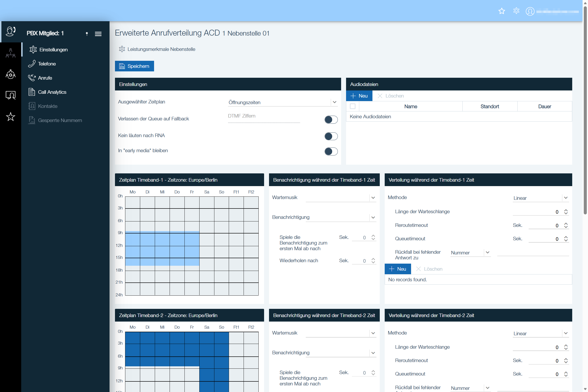Click the favorites star icon in top bar
This screenshot has width=588, height=392.
(502, 11)
